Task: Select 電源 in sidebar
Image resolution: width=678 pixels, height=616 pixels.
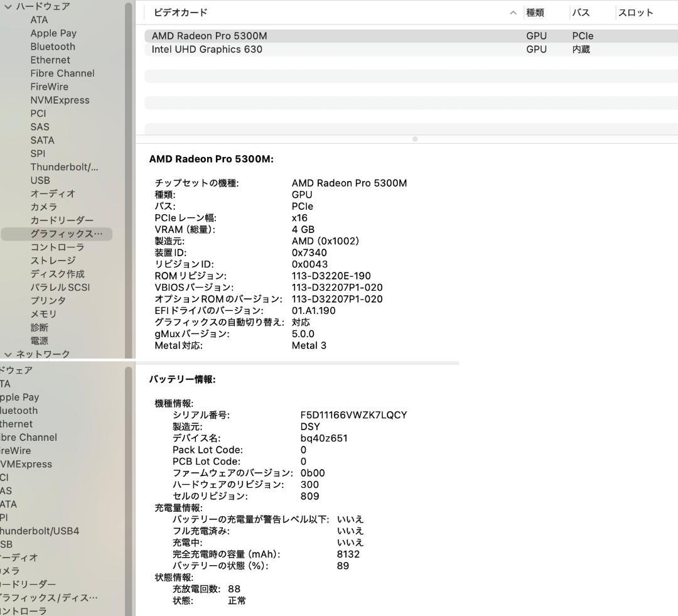Action: click(x=39, y=341)
